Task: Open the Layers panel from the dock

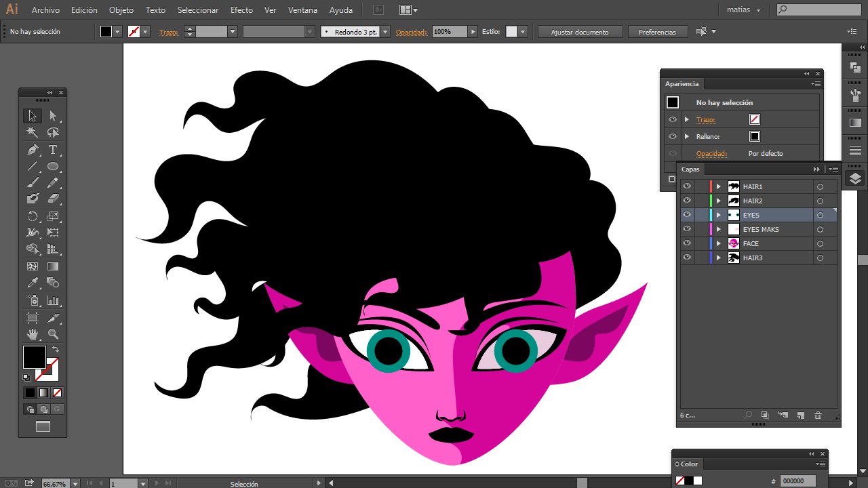Action: (x=855, y=179)
